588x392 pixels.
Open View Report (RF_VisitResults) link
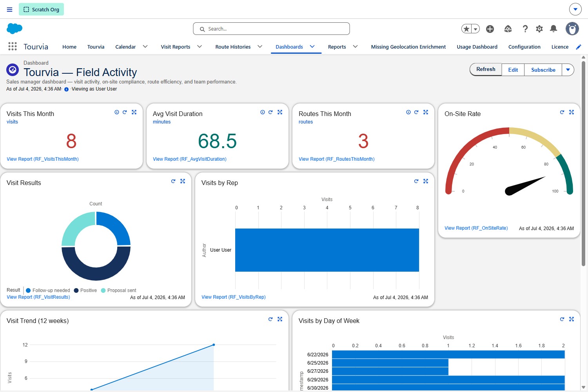click(x=38, y=297)
